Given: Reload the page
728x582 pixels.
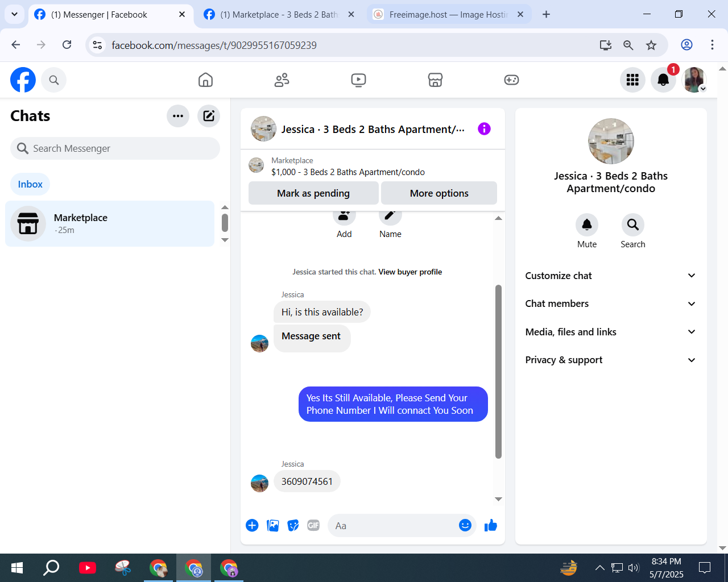Looking at the screenshot, I should (67, 45).
